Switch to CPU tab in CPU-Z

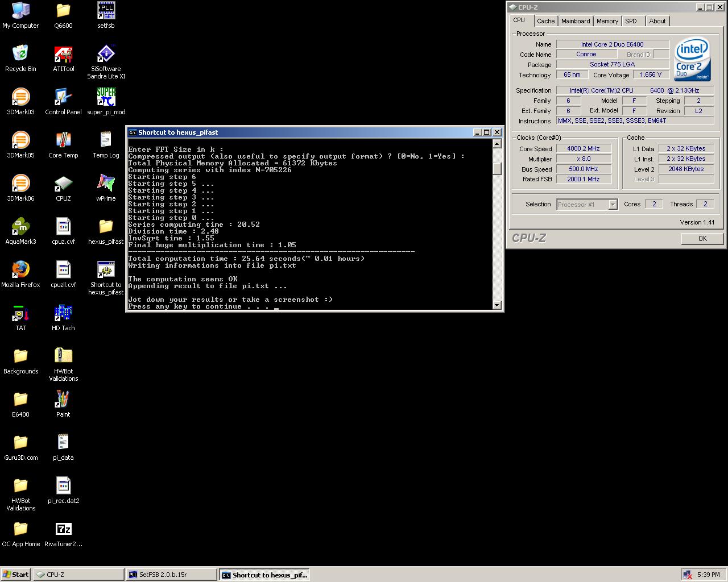point(519,20)
